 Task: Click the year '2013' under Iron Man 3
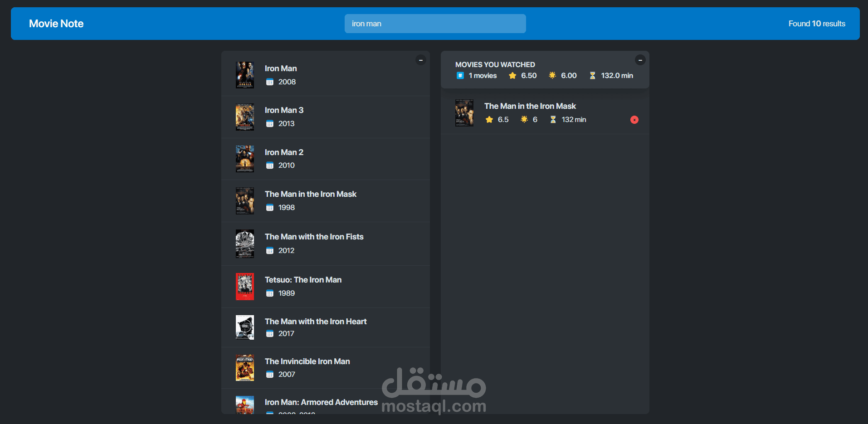pos(287,124)
